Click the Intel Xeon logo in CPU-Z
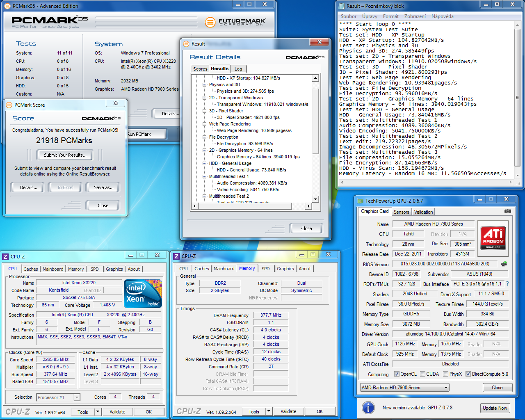The image size is (525, 420). 143,294
